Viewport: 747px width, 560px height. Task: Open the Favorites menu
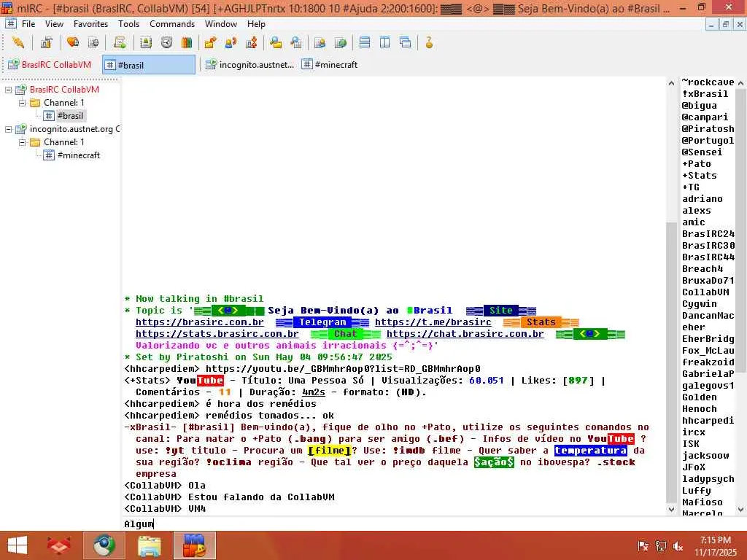[x=90, y=24]
